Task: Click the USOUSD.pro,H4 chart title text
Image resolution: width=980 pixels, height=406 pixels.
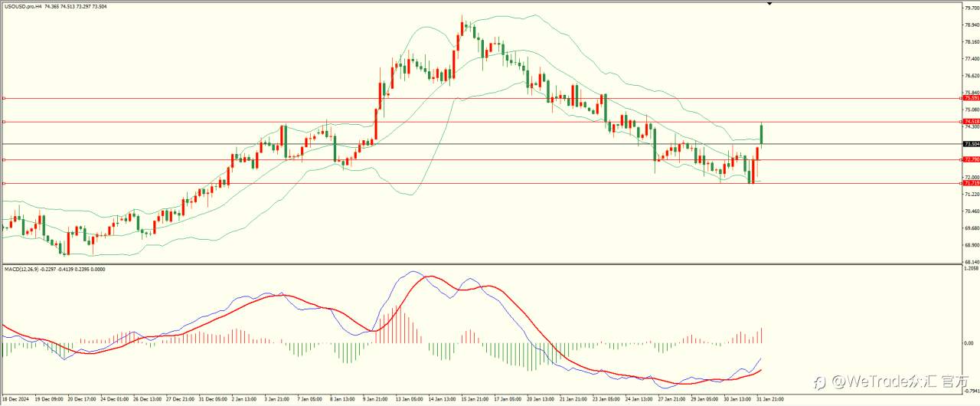Action: [x=23, y=6]
